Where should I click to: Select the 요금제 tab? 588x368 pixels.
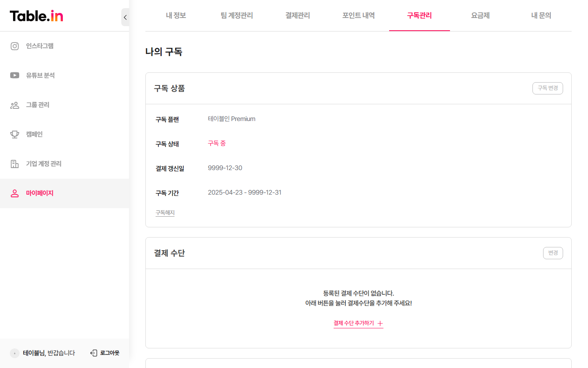tap(480, 16)
